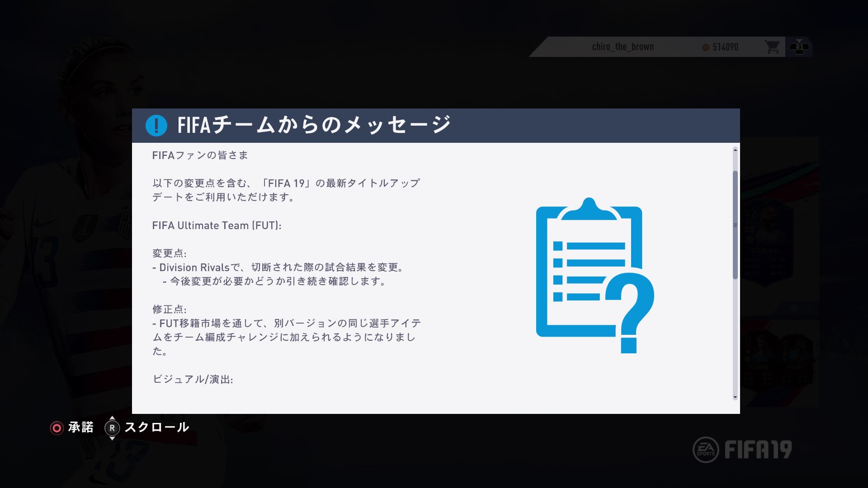This screenshot has width=868, height=488.
Task: Click the 修正点: heading
Action: (x=169, y=310)
